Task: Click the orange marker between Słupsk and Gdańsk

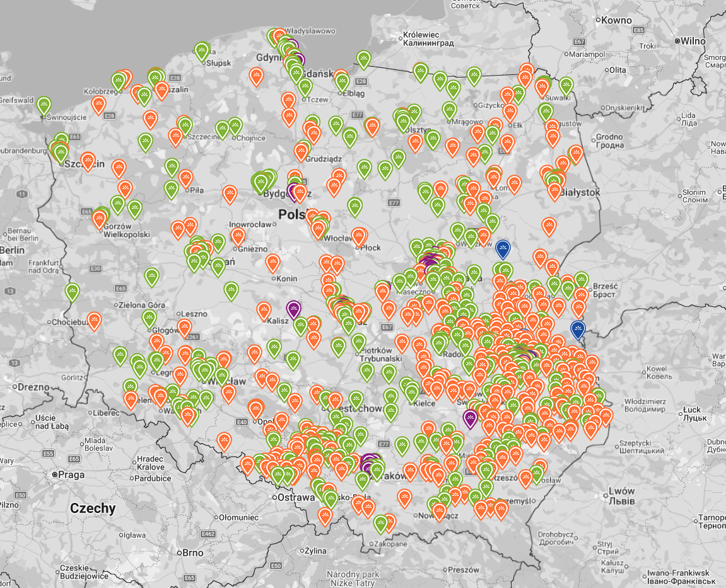Action: (257, 77)
